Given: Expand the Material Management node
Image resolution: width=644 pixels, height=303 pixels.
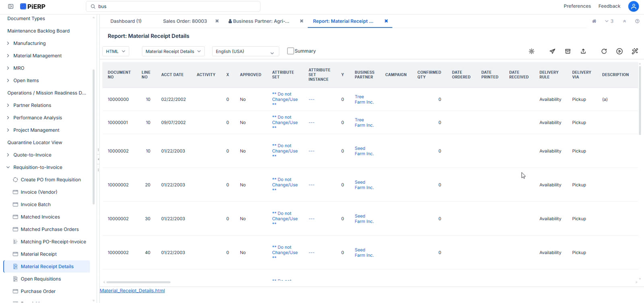Looking at the screenshot, I should tap(8, 56).
